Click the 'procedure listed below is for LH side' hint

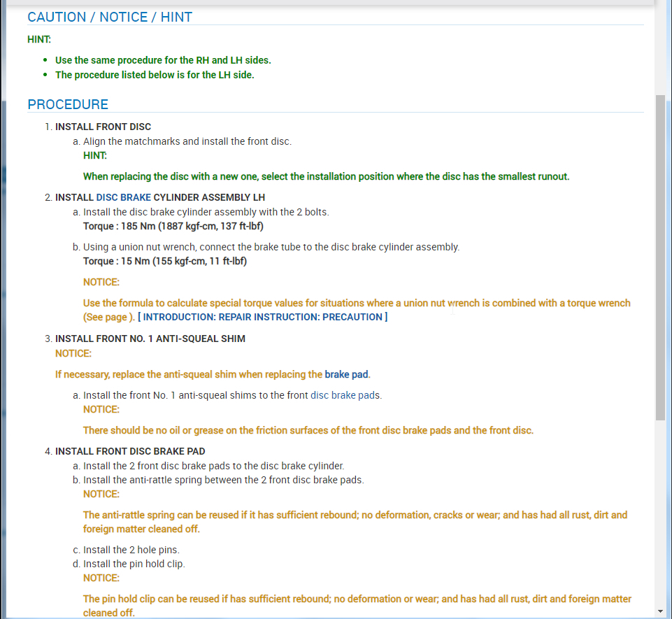coord(155,75)
